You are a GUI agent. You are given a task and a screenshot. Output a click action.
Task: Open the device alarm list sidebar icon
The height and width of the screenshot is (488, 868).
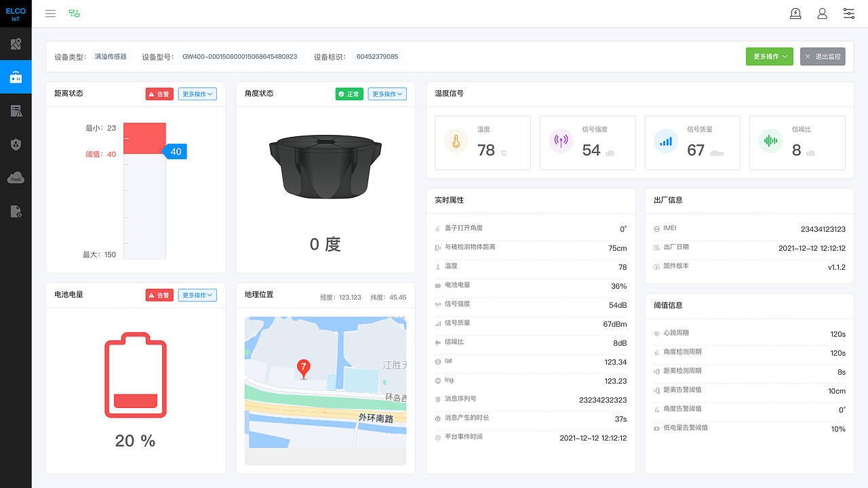coord(16,110)
